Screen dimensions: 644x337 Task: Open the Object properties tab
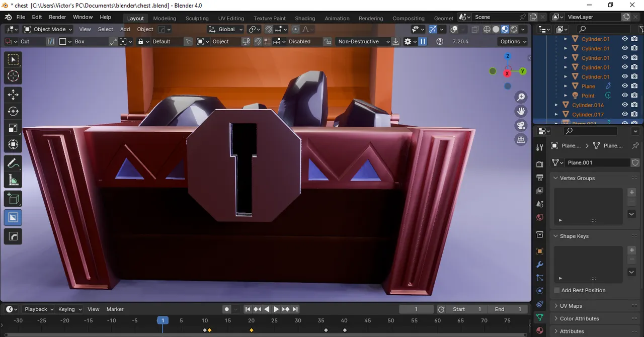pyautogui.click(x=540, y=251)
